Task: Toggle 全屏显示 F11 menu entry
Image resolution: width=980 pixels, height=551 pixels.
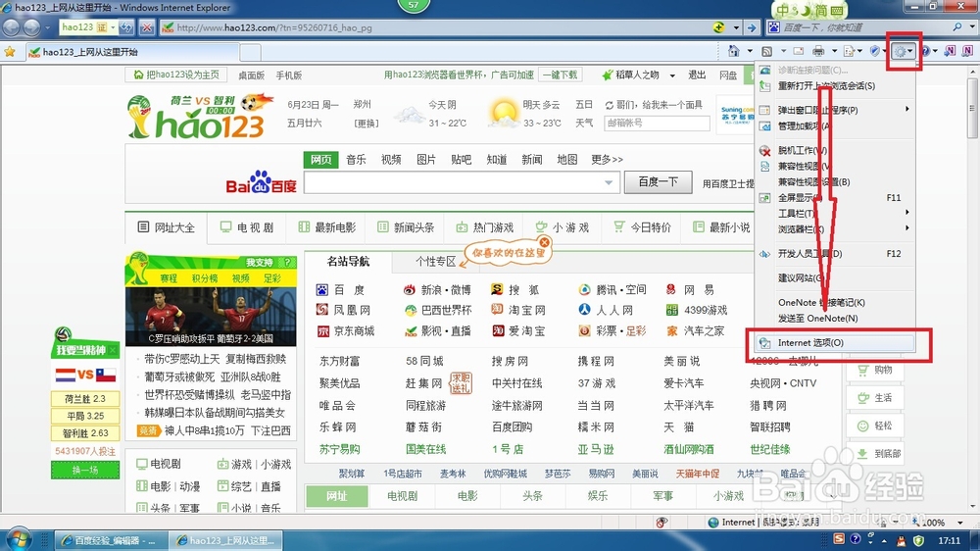Action: click(x=834, y=198)
